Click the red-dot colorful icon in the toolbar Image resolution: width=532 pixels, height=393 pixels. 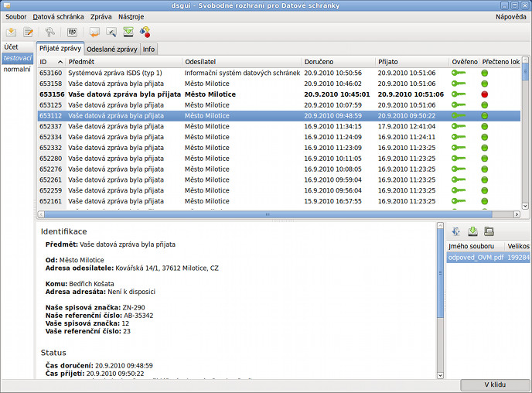(145, 32)
